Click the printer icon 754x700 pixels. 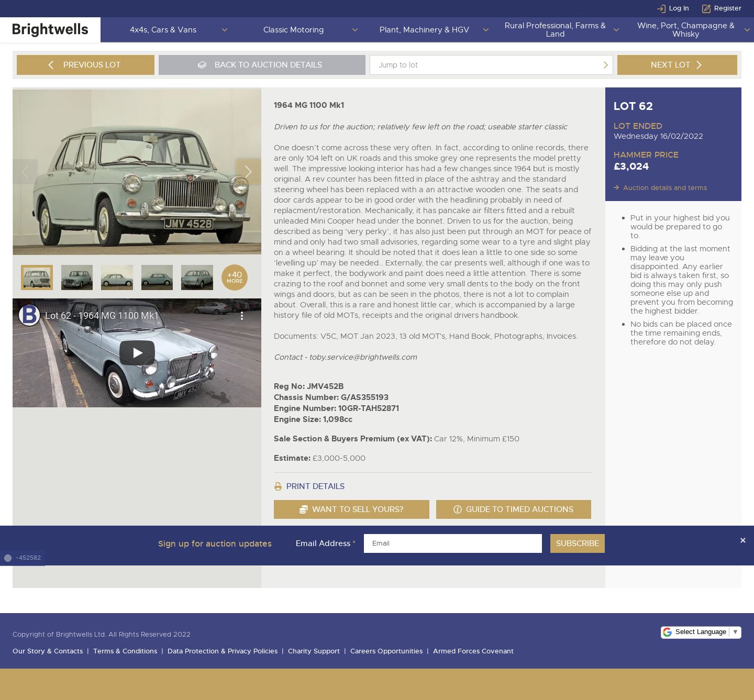(278, 486)
